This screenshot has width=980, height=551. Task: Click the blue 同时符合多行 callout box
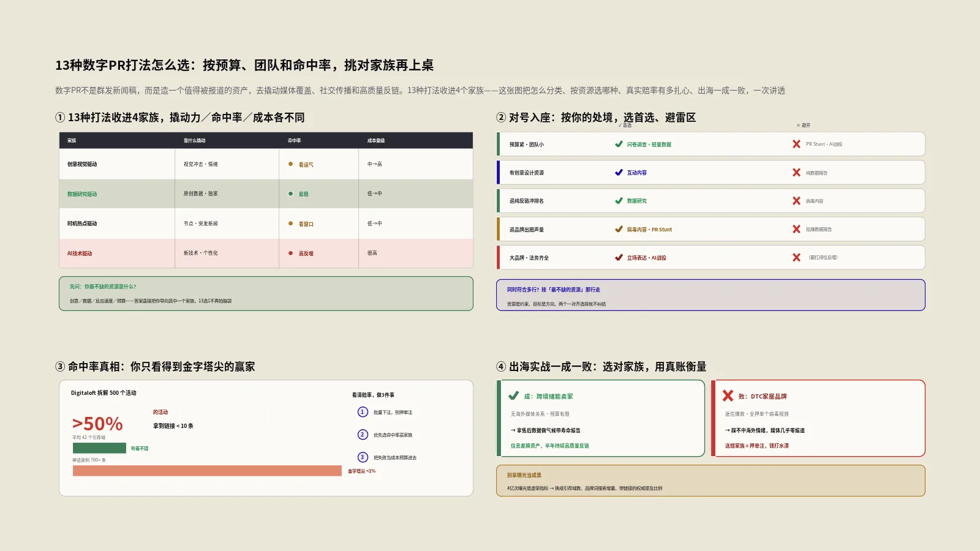click(710, 295)
